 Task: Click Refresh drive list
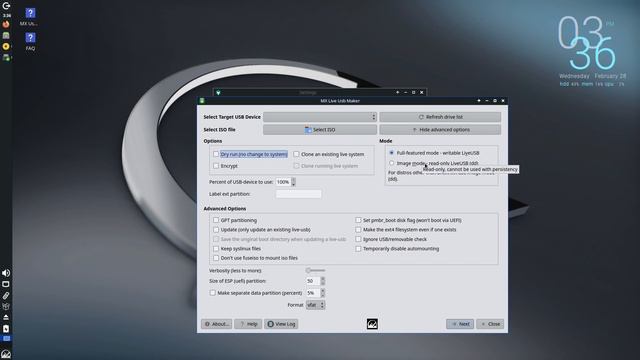440,117
